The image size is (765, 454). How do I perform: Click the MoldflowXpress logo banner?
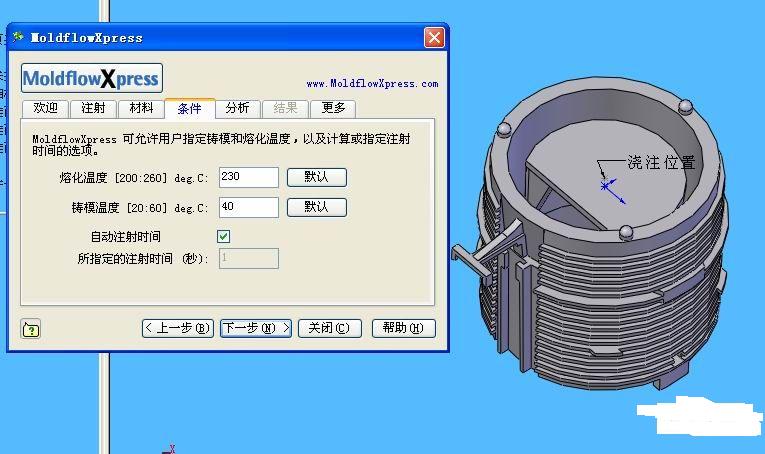pos(92,78)
